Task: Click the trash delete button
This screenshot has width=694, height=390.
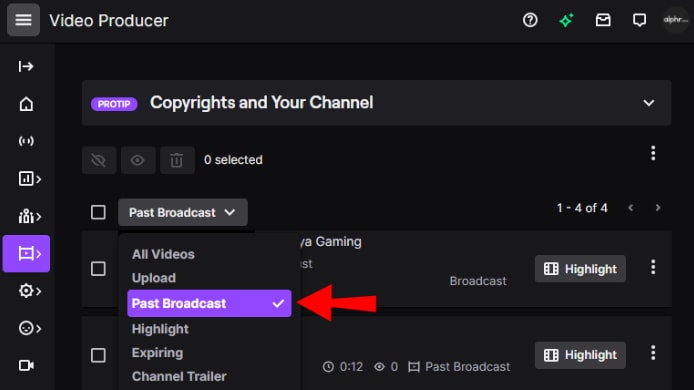Action: click(177, 160)
